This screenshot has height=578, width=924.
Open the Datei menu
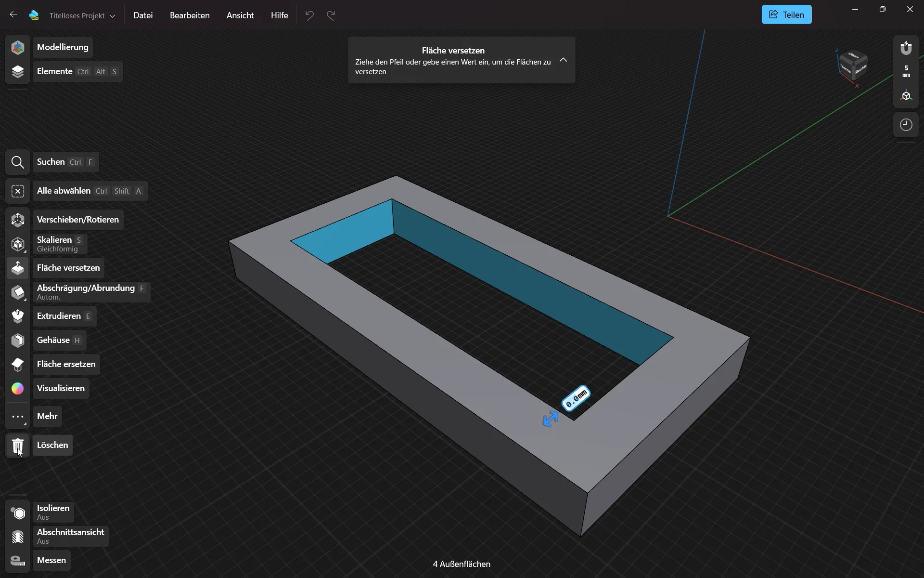click(x=143, y=15)
